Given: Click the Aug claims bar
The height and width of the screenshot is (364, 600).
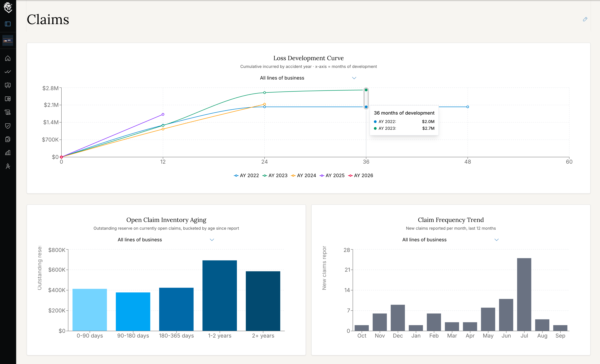Looking at the screenshot, I should [x=542, y=325].
